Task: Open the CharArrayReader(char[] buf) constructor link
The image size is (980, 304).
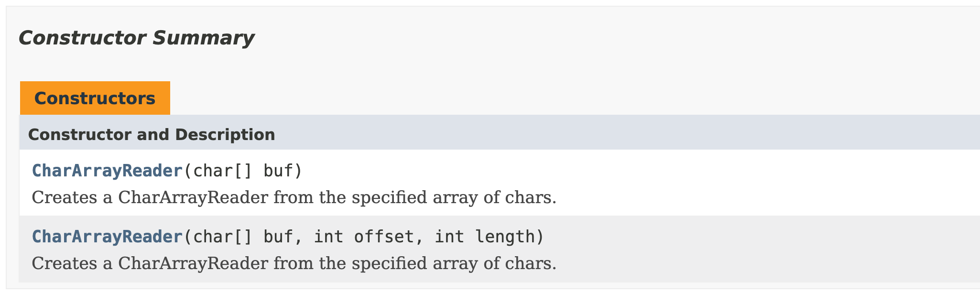Action: 108,171
